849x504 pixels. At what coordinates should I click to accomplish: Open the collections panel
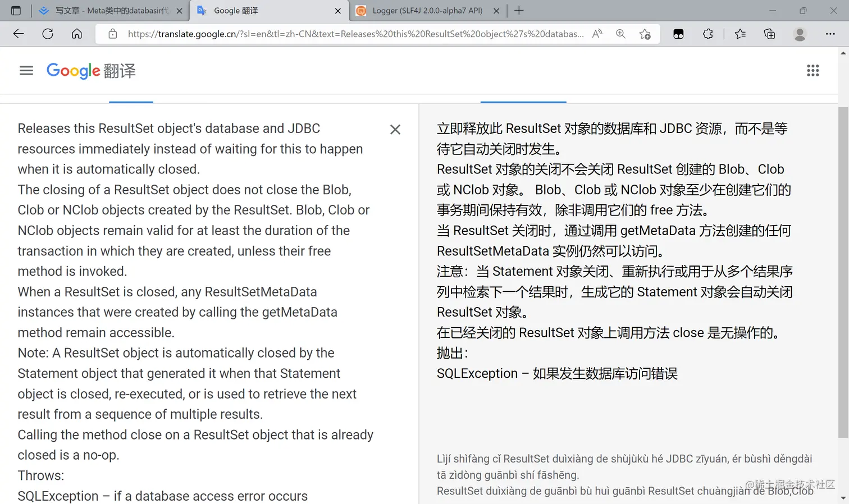click(x=770, y=34)
